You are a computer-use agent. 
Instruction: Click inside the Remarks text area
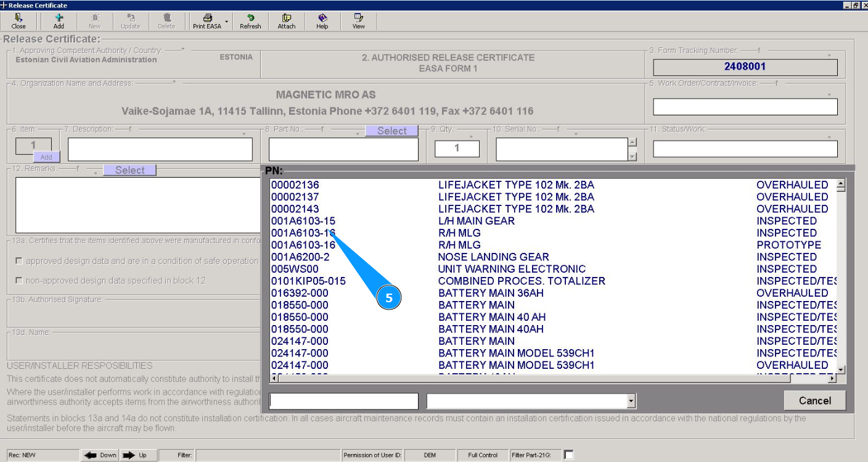point(137,205)
